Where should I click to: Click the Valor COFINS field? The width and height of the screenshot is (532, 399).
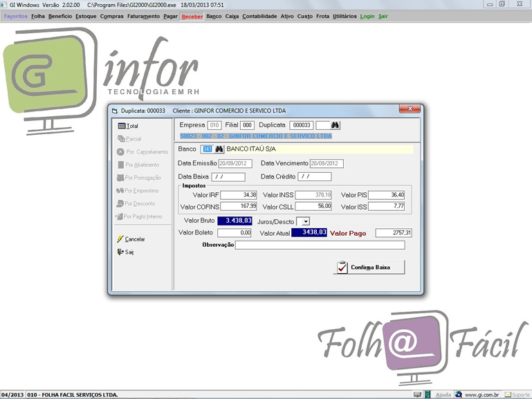(239, 206)
